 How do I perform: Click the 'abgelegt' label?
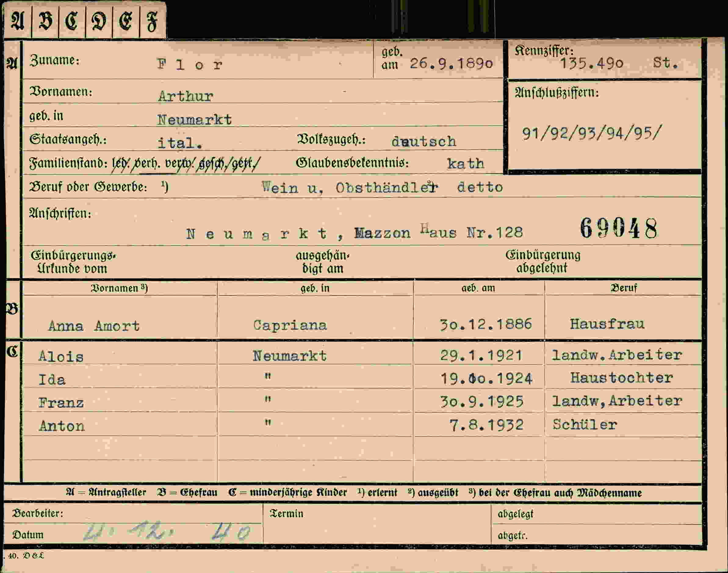click(515, 514)
